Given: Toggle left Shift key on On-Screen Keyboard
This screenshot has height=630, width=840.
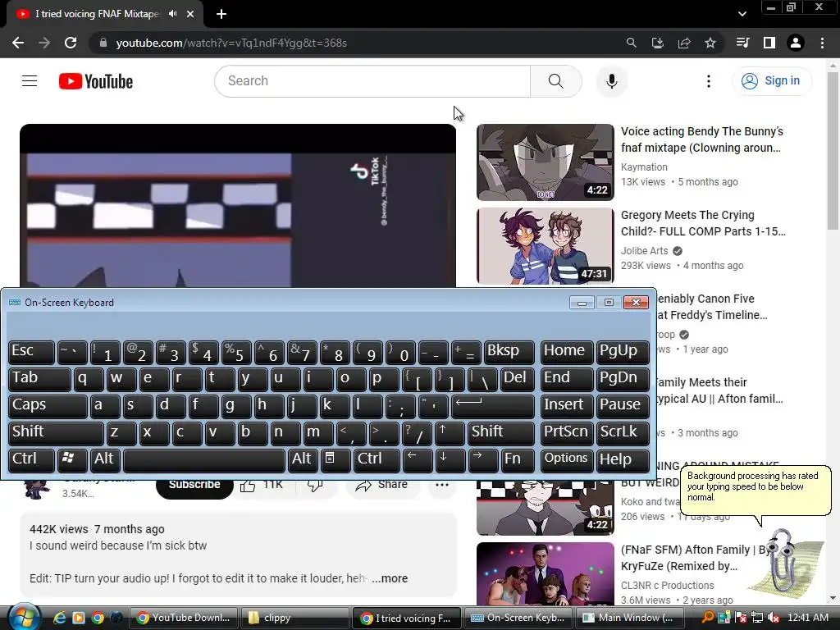Looking at the screenshot, I should [56, 433].
